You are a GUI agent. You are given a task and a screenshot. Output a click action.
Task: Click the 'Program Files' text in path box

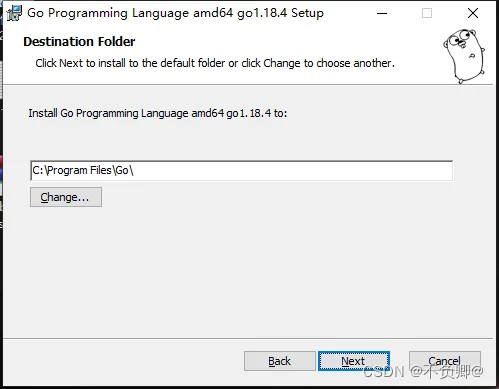tap(79, 170)
